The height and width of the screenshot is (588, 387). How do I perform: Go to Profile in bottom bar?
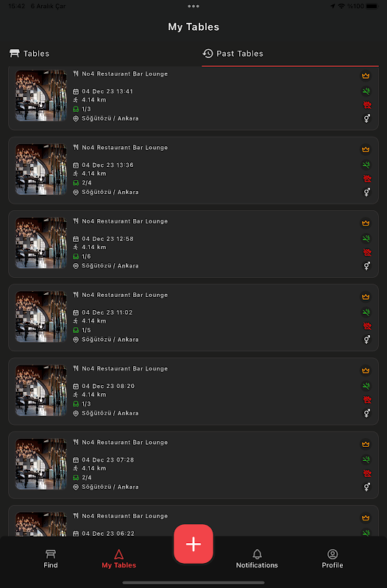coord(333,559)
